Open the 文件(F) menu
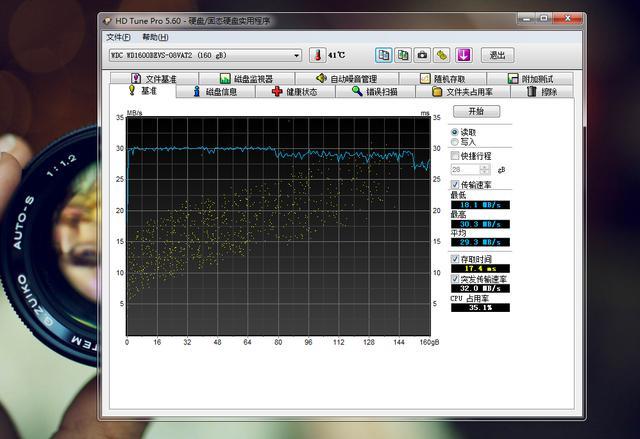The image size is (640, 439). (118, 37)
